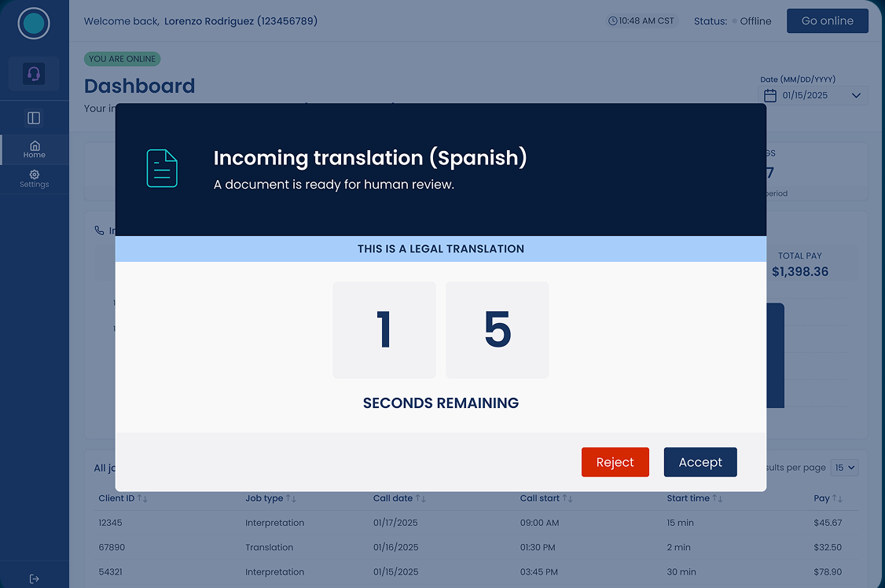885x588 pixels.
Task: Open the results per page dropdown showing 15
Action: pos(844,468)
